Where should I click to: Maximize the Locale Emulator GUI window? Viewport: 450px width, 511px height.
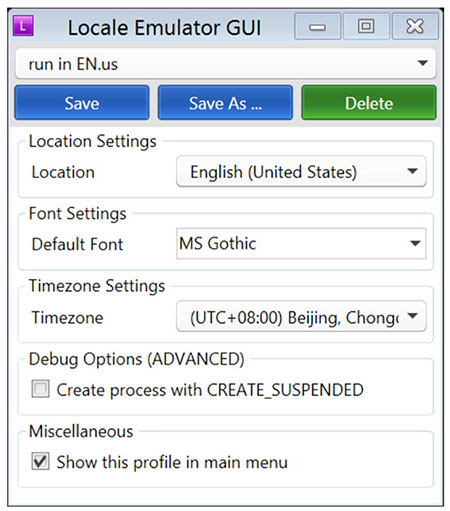click(x=366, y=26)
